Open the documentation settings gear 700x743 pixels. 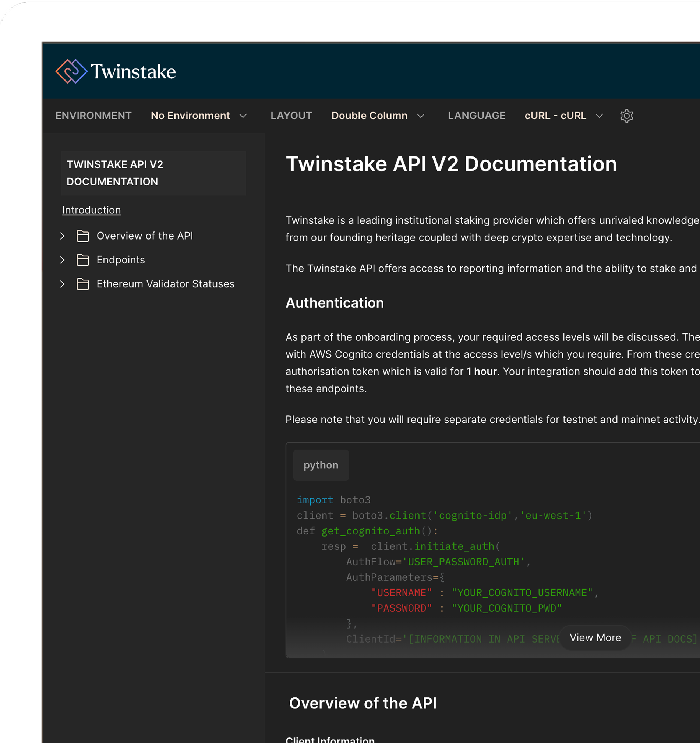click(x=626, y=116)
